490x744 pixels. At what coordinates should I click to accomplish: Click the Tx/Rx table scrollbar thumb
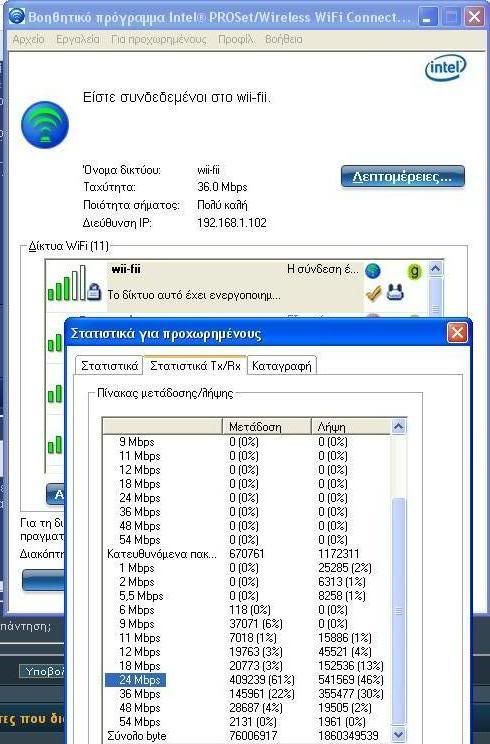click(398, 611)
